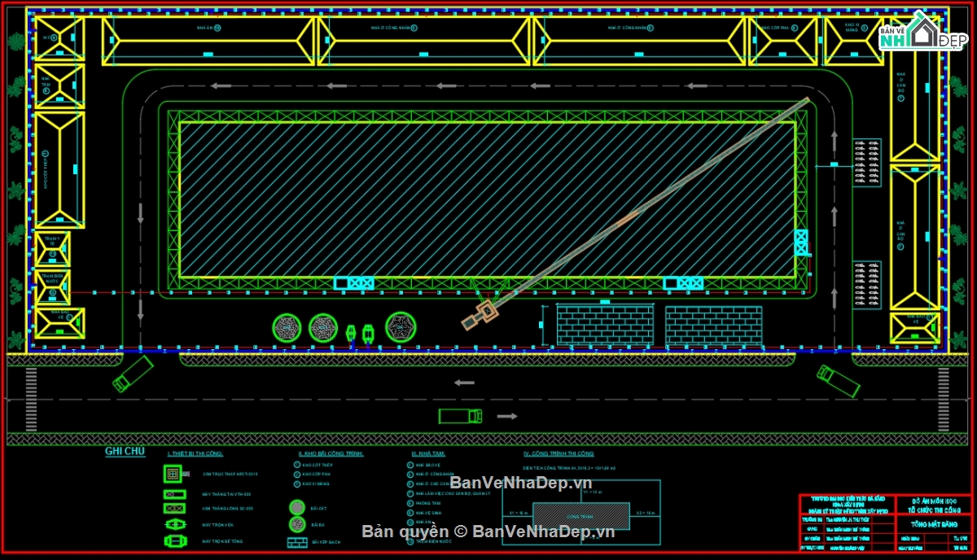Image resolution: width=977 pixels, height=560 pixels.
Task: Click the BanVeNhaDep.vn copyright watermark text
Action: 488,532
